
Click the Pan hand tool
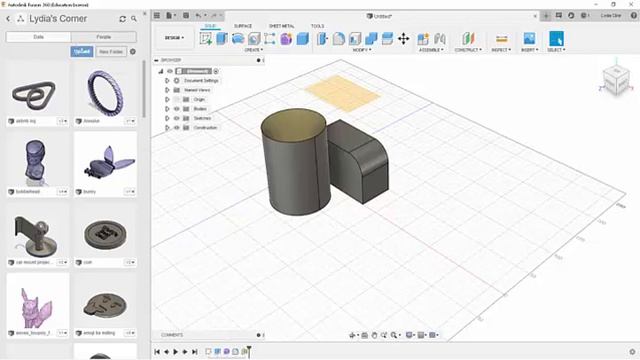click(x=374, y=335)
